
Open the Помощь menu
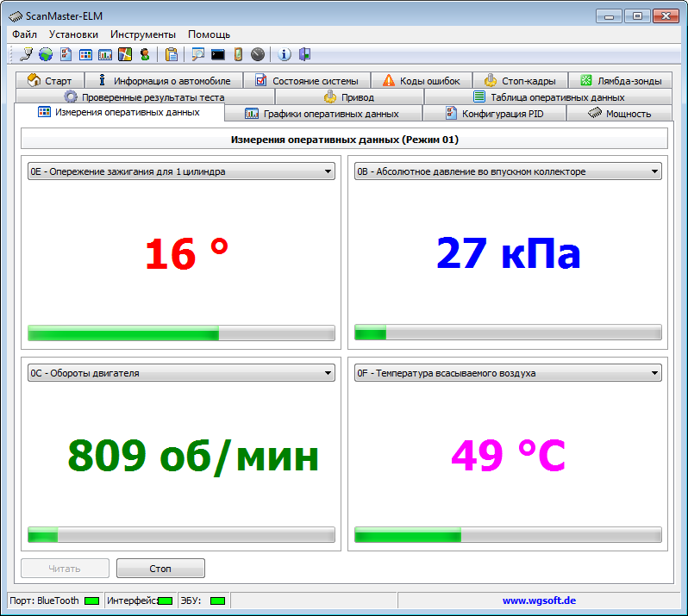point(209,34)
